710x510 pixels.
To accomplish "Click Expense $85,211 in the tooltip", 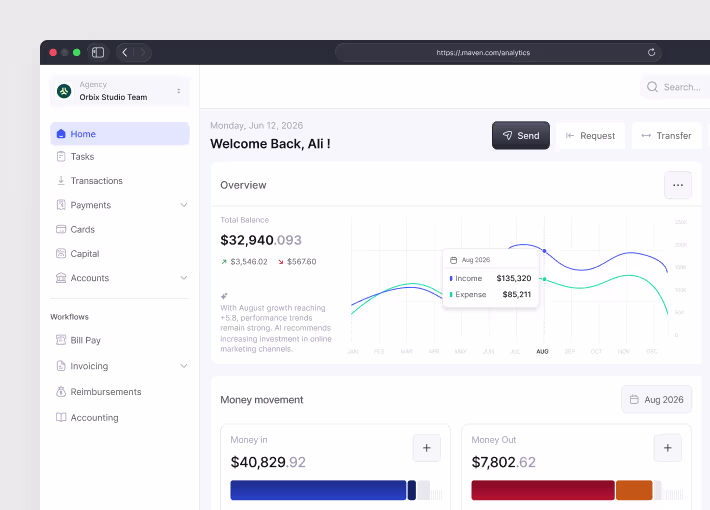I will pyautogui.click(x=490, y=294).
